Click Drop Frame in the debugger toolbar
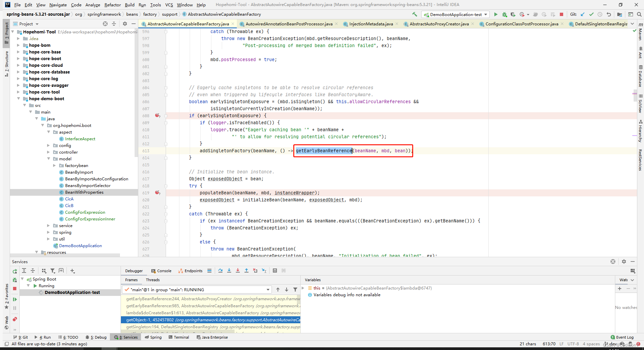The image size is (644, 350). [255, 271]
